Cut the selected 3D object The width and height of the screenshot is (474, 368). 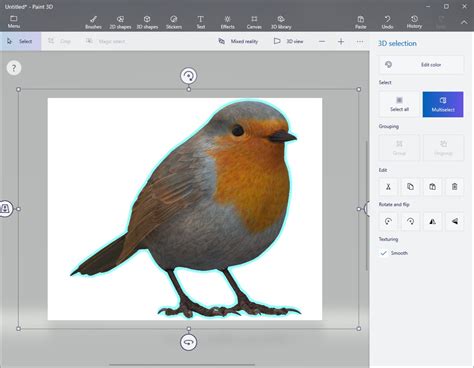click(388, 187)
